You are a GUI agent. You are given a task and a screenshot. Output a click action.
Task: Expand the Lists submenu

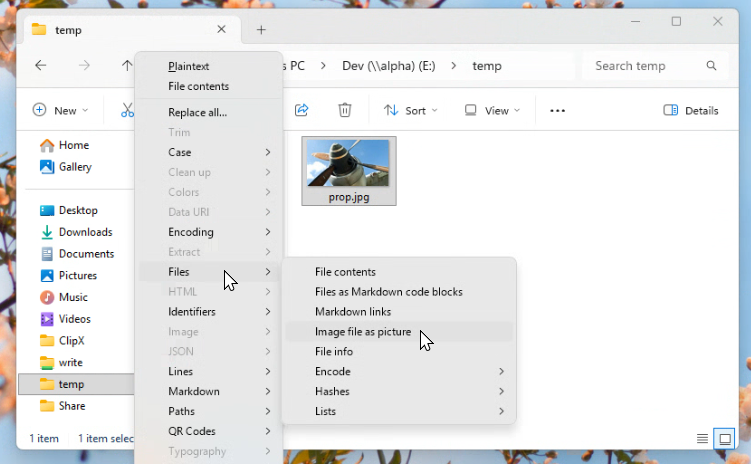coord(399,411)
